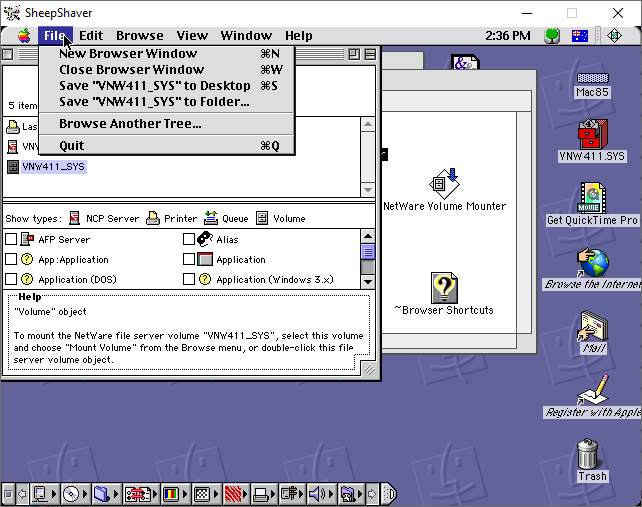The image size is (642, 507).
Task: Toggle the NCP Server show type
Action: coord(104,218)
